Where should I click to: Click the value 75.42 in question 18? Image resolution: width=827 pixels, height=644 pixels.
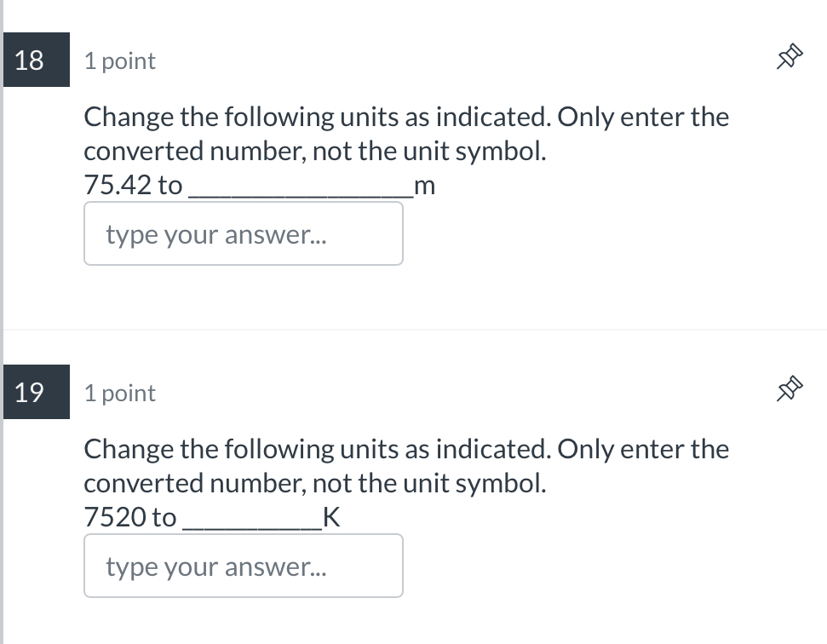tap(118, 185)
